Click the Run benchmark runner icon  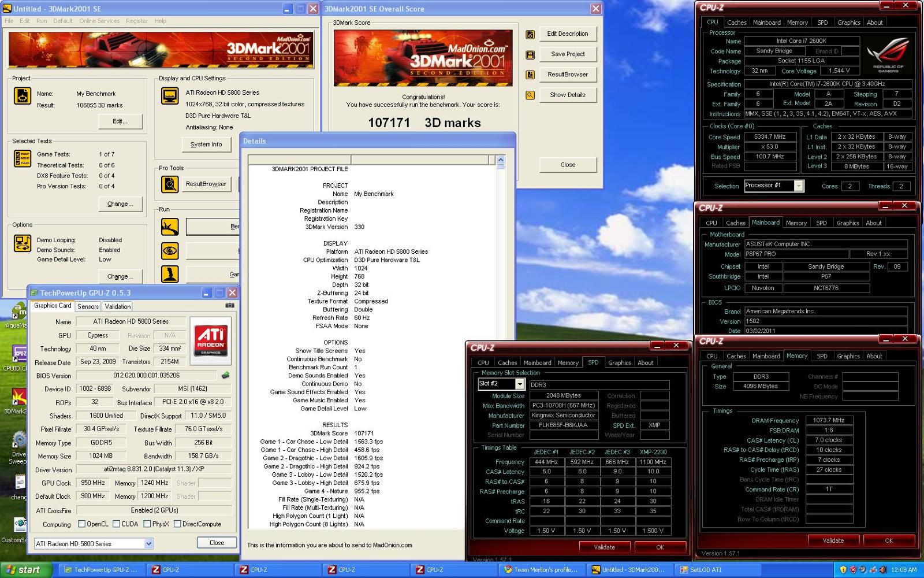coord(170,227)
